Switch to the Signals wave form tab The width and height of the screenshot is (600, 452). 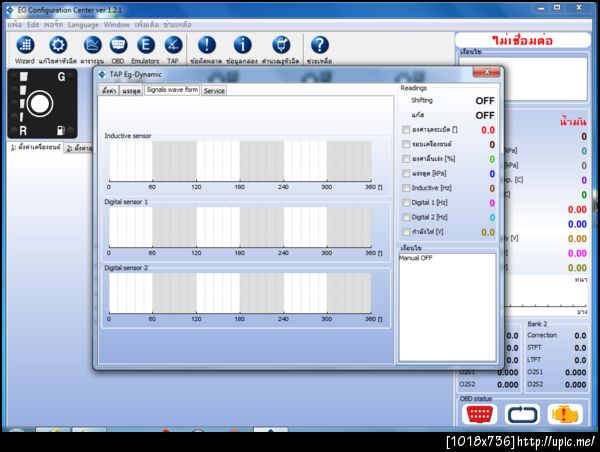(172, 90)
